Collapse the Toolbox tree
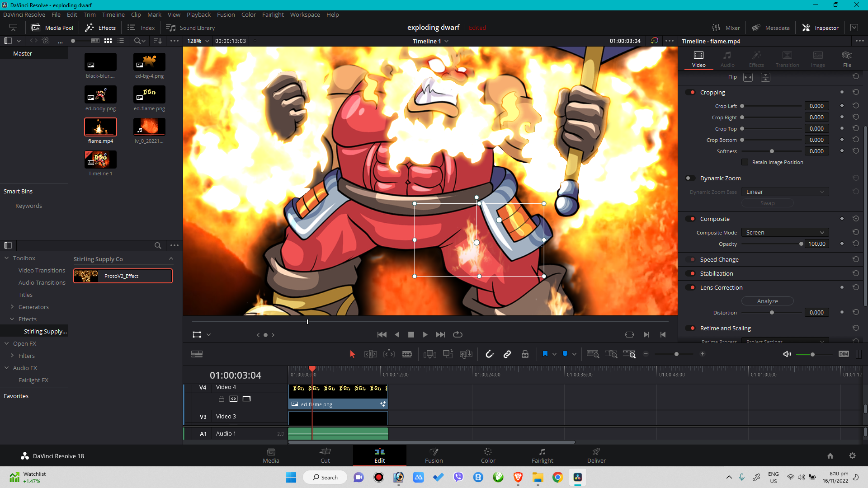Viewport: 868px width, 488px height. 7,258
